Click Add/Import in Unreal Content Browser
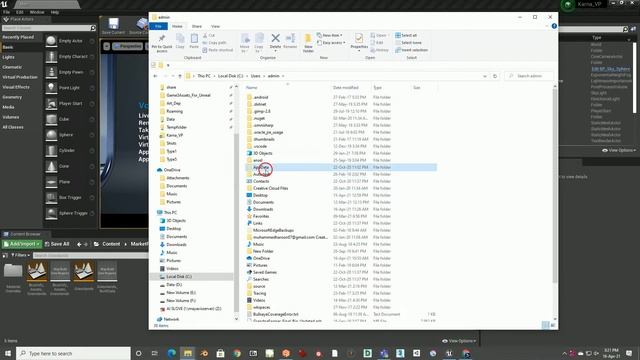The width and height of the screenshot is (640, 360). tap(21, 244)
